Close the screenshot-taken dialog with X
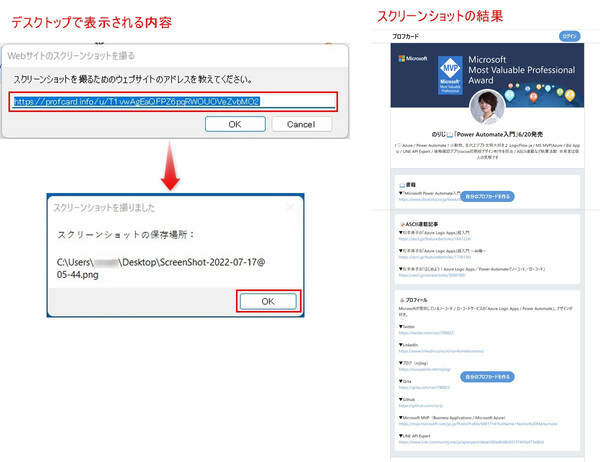 coord(292,207)
